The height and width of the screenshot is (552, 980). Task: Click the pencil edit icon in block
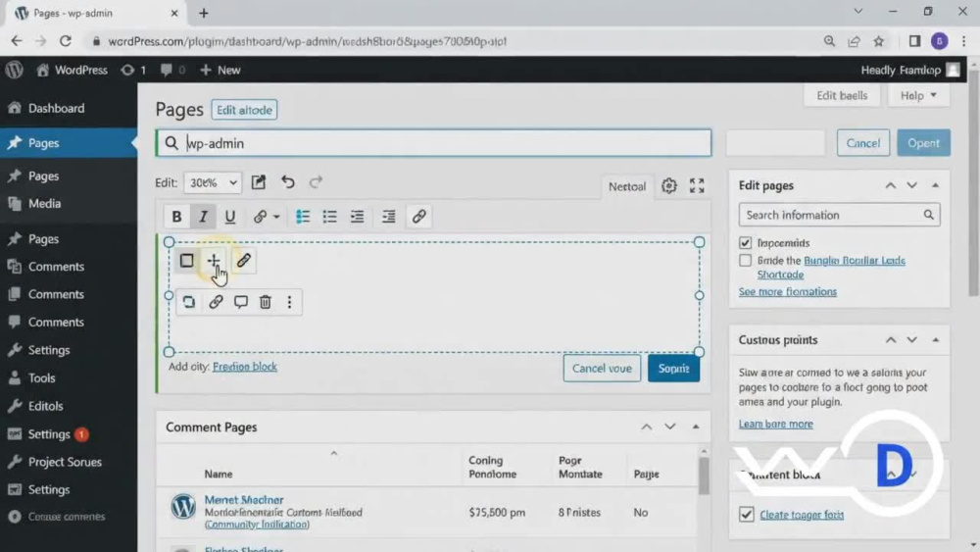coord(243,261)
